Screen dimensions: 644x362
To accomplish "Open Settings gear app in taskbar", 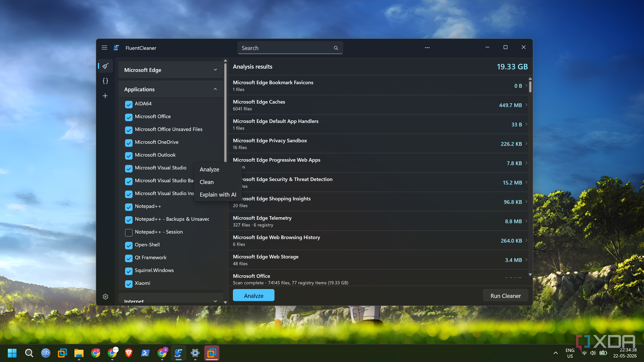I will (x=195, y=353).
